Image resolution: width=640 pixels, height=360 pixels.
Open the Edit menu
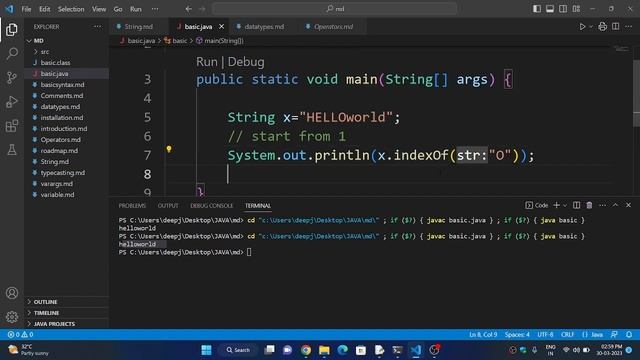[44, 9]
